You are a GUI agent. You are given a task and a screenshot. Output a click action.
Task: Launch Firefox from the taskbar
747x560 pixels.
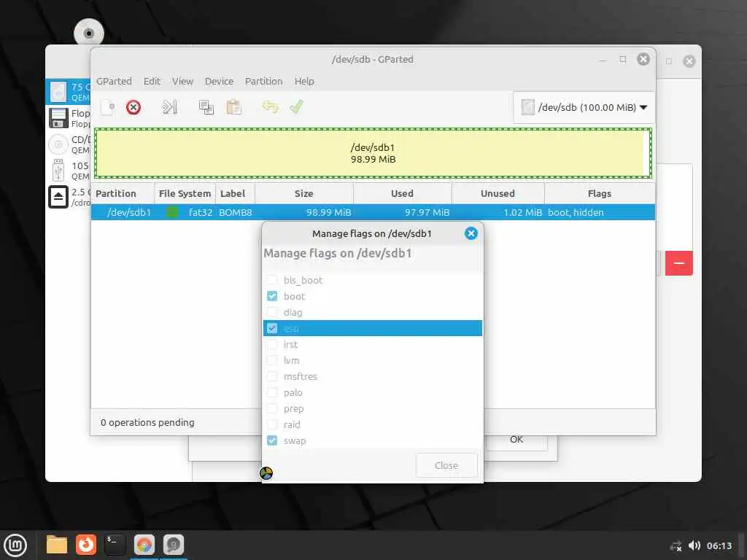[86, 545]
